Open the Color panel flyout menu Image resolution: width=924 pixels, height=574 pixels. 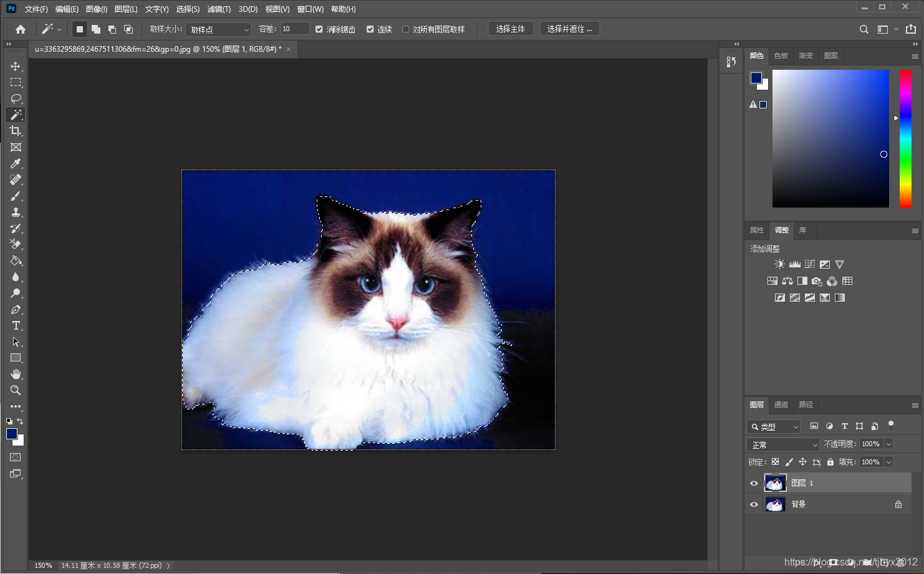915,56
